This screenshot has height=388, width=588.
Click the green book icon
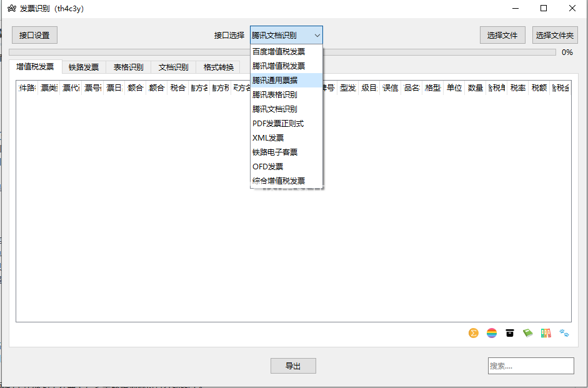pyautogui.click(x=527, y=333)
